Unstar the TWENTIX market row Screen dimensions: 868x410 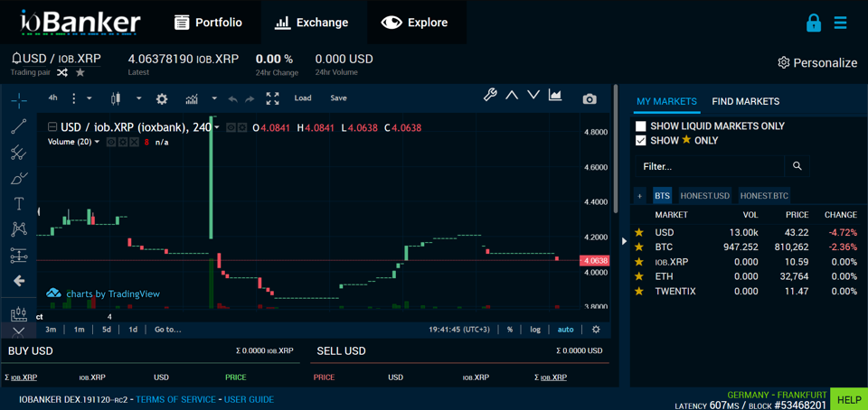(x=639, y=291)
